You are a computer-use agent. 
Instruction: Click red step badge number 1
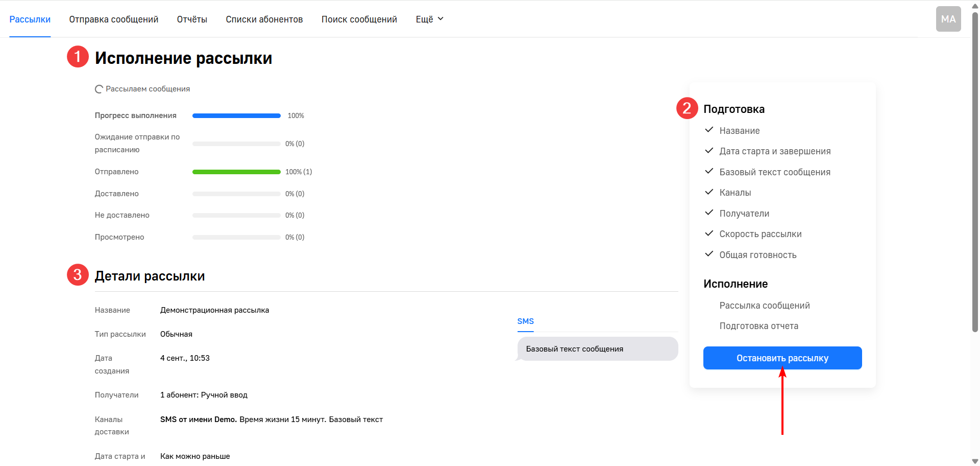click(78, 57)
